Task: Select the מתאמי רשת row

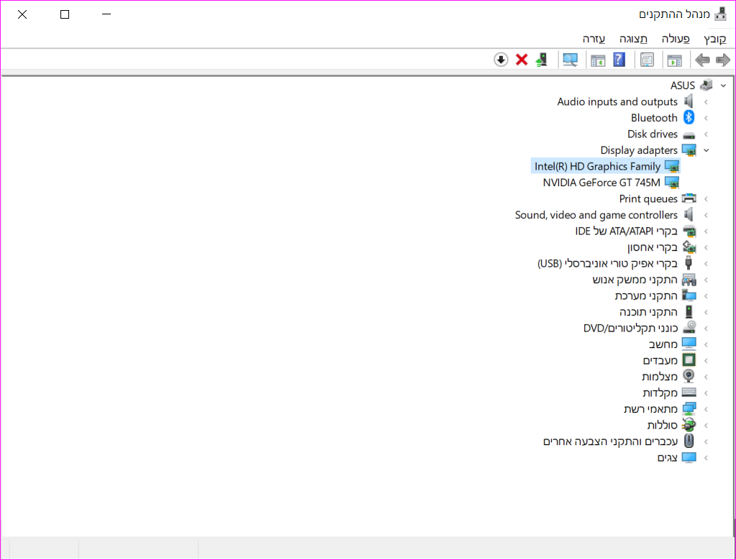Action: pos(650,410)
